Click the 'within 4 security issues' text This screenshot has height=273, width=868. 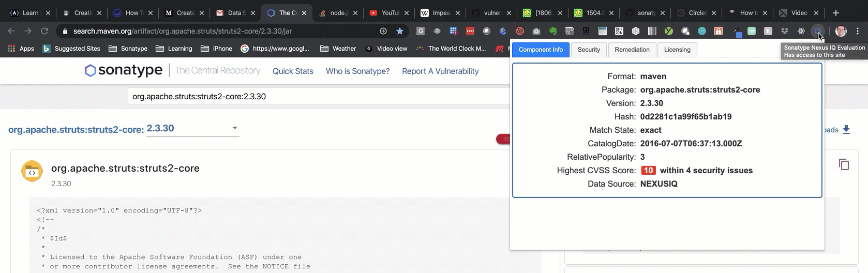[706, 170]
